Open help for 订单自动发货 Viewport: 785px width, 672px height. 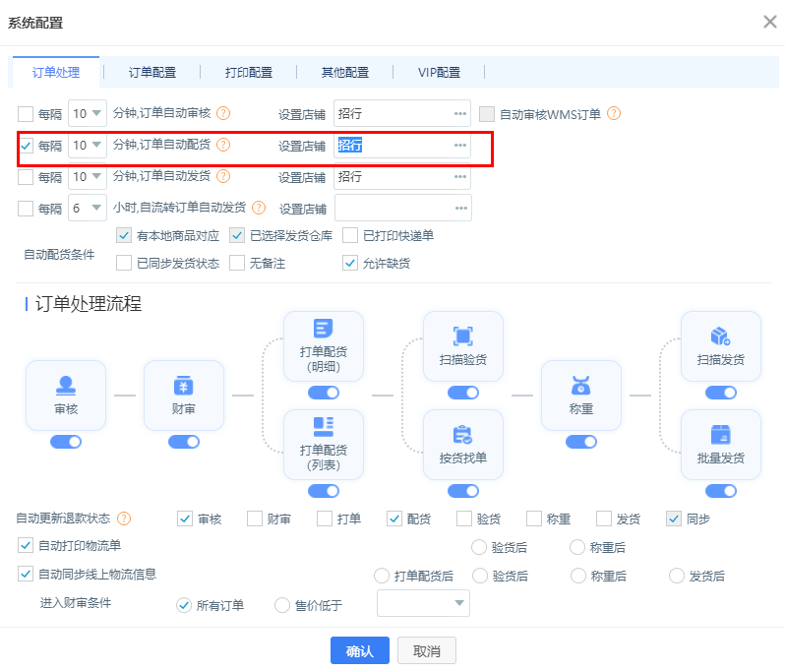223,176
